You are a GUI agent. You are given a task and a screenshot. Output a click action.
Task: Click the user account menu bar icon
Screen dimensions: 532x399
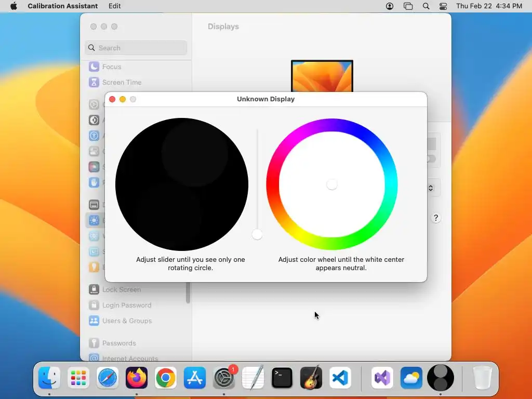pyautogui.click(x=390, y=6)
